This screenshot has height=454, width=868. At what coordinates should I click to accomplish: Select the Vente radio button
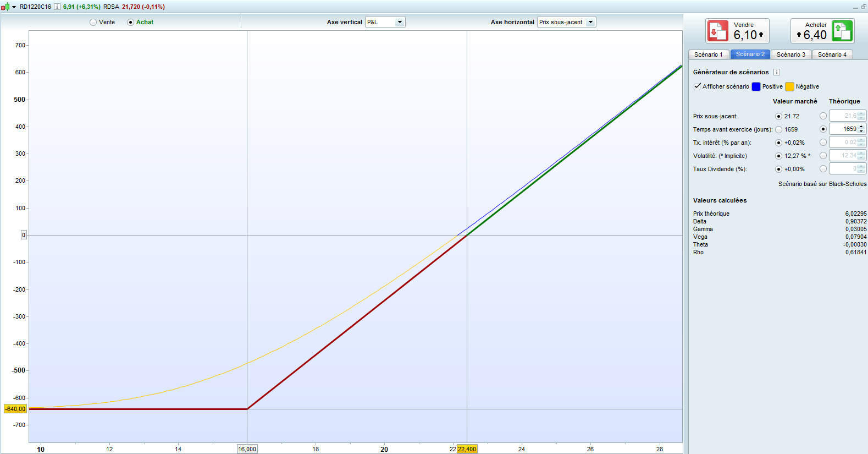click(93, 23)
